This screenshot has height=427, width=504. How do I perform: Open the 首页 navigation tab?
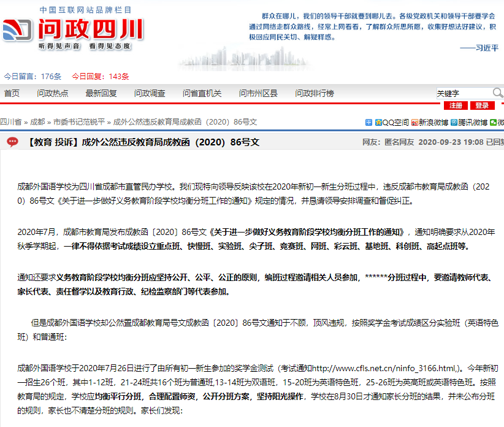coord(12,93)
